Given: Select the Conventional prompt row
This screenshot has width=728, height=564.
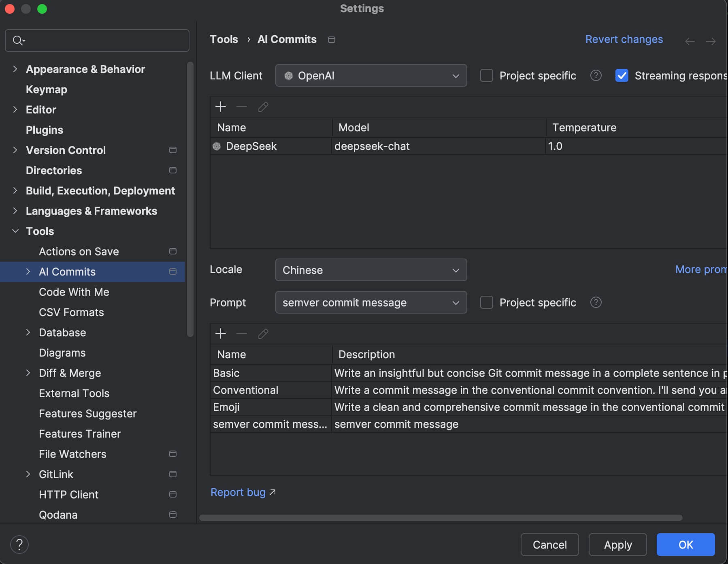Looking at the screenshot, I should point(468,390).
